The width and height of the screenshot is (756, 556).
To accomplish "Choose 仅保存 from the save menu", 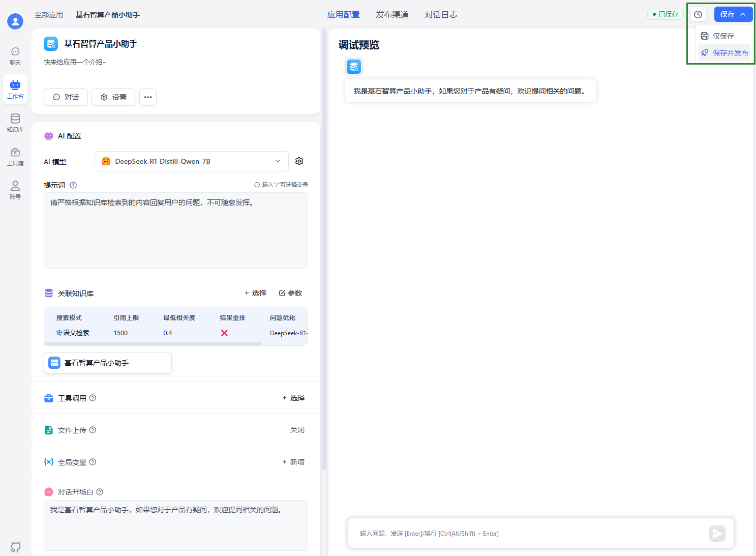I will pyautogui.click(x=724, y=36).
